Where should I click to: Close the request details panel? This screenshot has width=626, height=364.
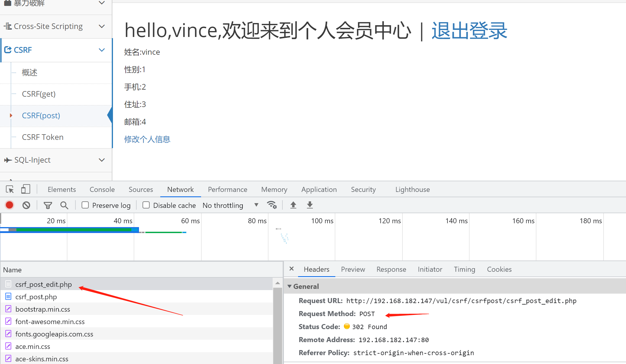(x=292, y=269)
